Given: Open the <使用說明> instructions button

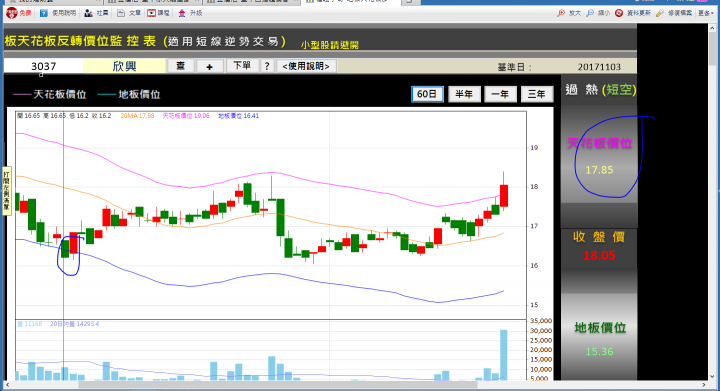Looking at the screenshot, I should point(306,66).
